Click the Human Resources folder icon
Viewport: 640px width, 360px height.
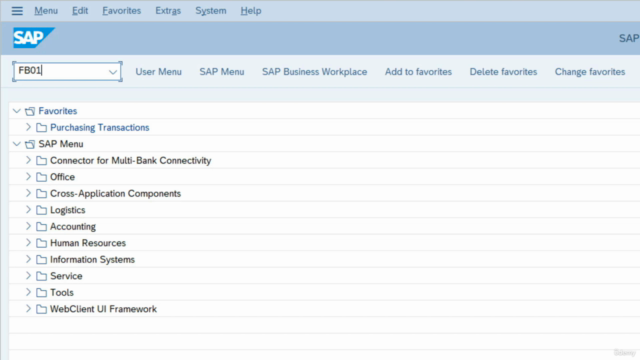click(x=41, y=243)
